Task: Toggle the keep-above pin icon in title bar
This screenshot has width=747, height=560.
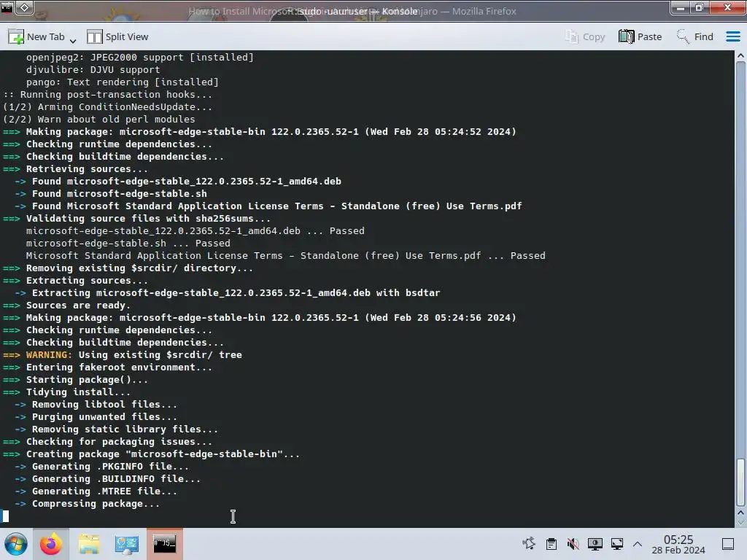Action: [24, 7]
